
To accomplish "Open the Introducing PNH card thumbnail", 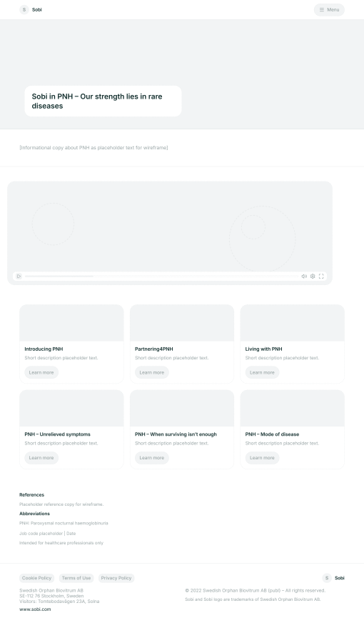I will coord(71,323).
